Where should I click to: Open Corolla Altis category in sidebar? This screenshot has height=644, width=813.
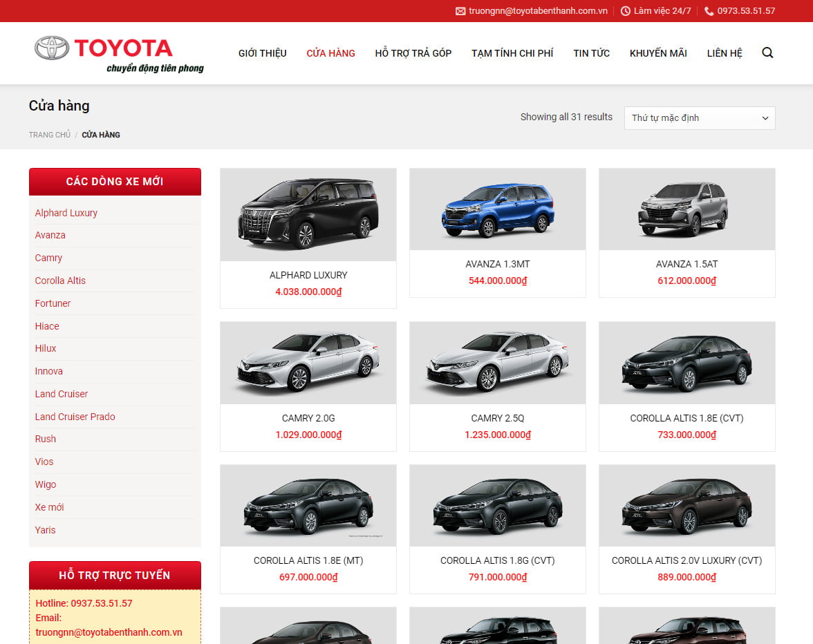click(60, 281)
